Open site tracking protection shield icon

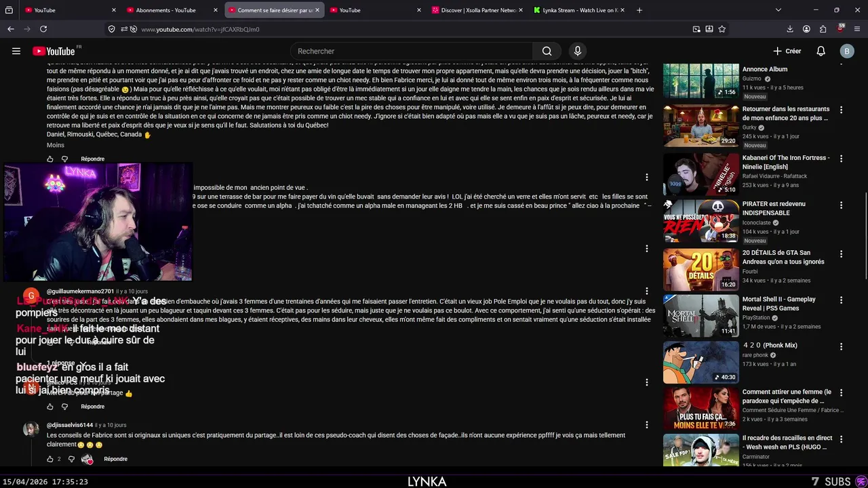click(x=111, y=29)
